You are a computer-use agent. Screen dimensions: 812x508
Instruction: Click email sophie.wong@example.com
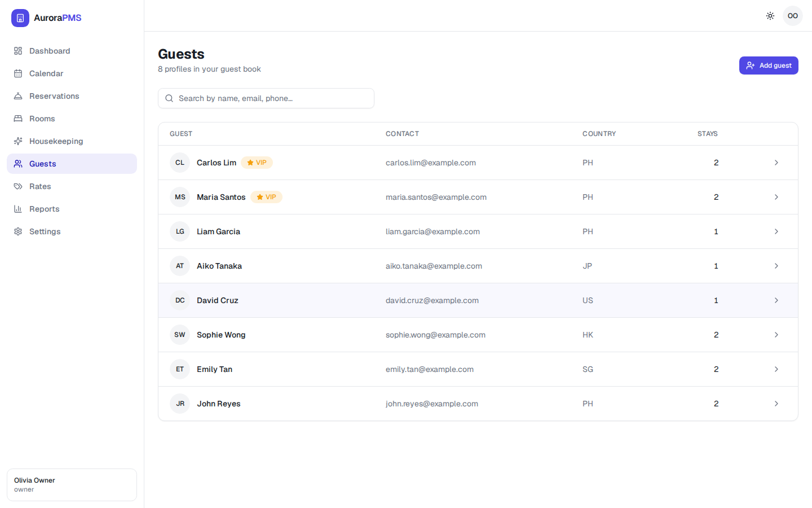click(435, 335)
